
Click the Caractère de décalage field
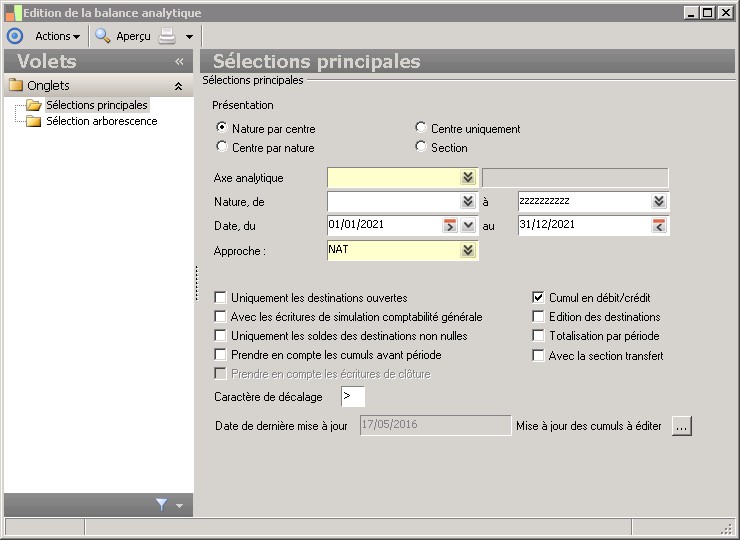(352, 397)
